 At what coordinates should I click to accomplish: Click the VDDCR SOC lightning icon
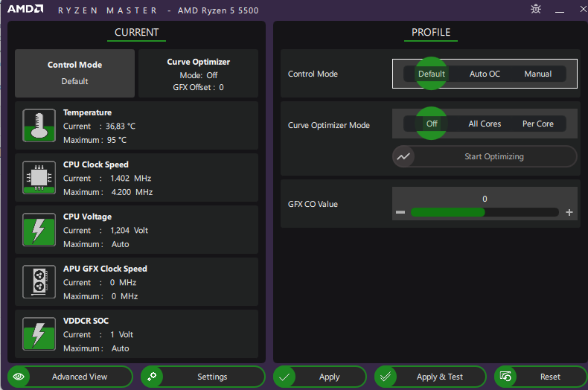[x=39, y=334]
